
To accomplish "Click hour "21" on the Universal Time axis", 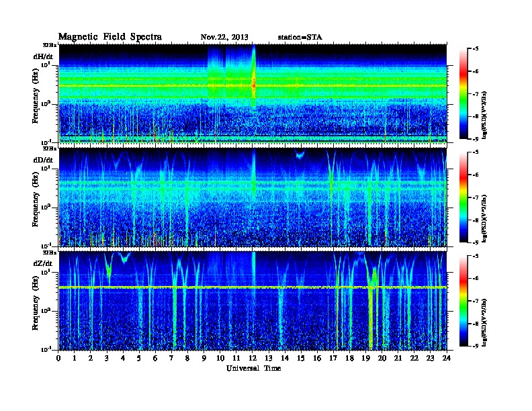I will point(398,359).
